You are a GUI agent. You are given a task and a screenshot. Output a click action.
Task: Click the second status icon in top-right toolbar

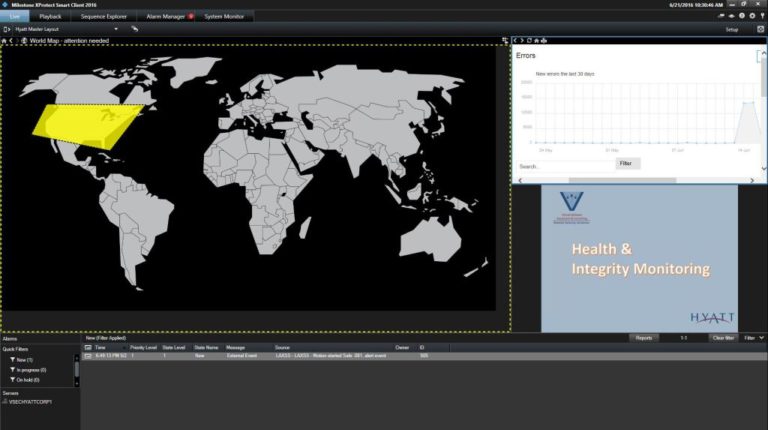coord(731,16)
